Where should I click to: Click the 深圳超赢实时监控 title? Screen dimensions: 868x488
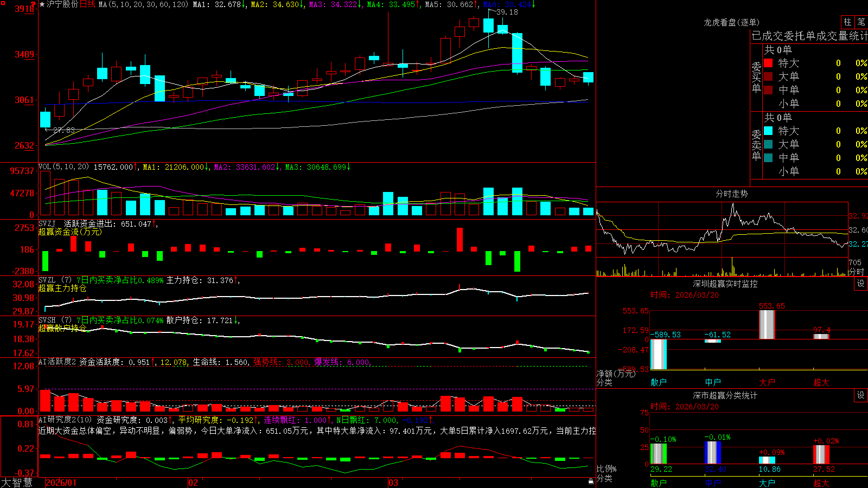(x=725, y=284)
